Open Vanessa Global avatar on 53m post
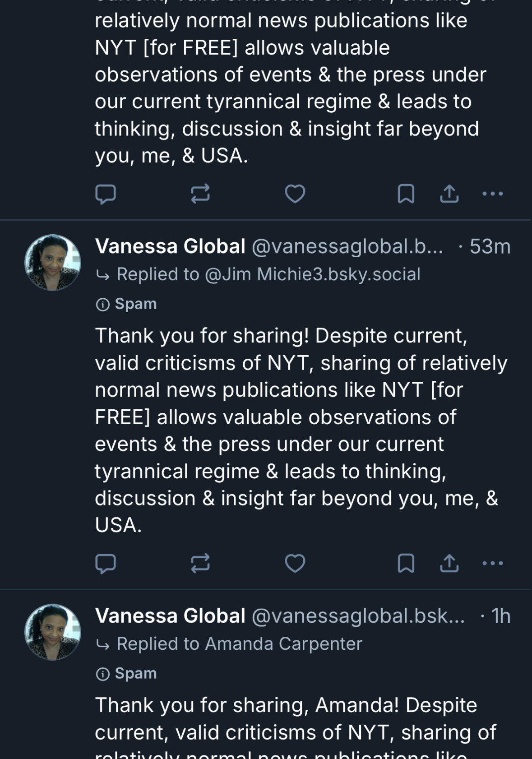Image resolution: width=532 pixels, height=759 pixels. (x=53, y=263)
